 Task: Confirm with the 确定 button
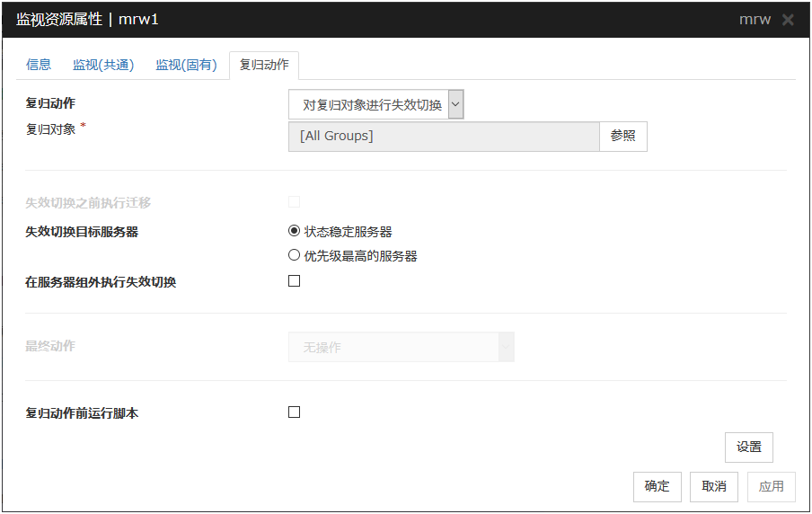coord(657,486)
